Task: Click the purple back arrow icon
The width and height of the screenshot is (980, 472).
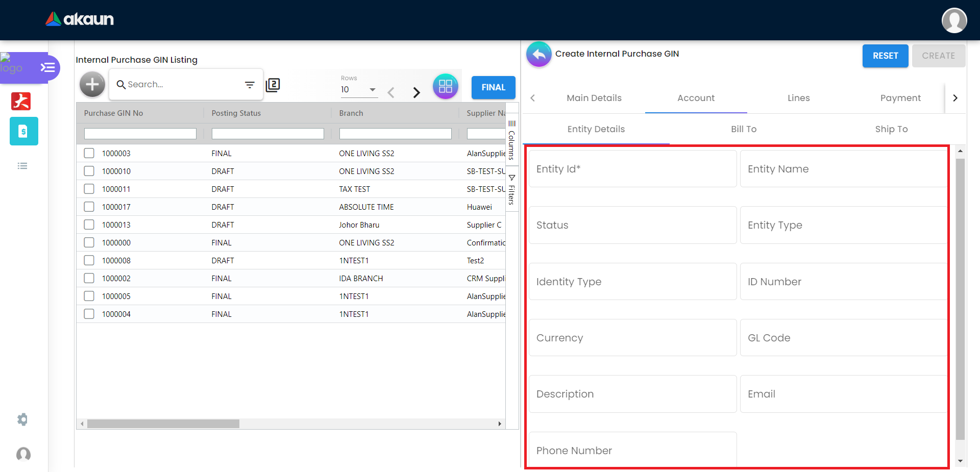Action: [539, 54]
